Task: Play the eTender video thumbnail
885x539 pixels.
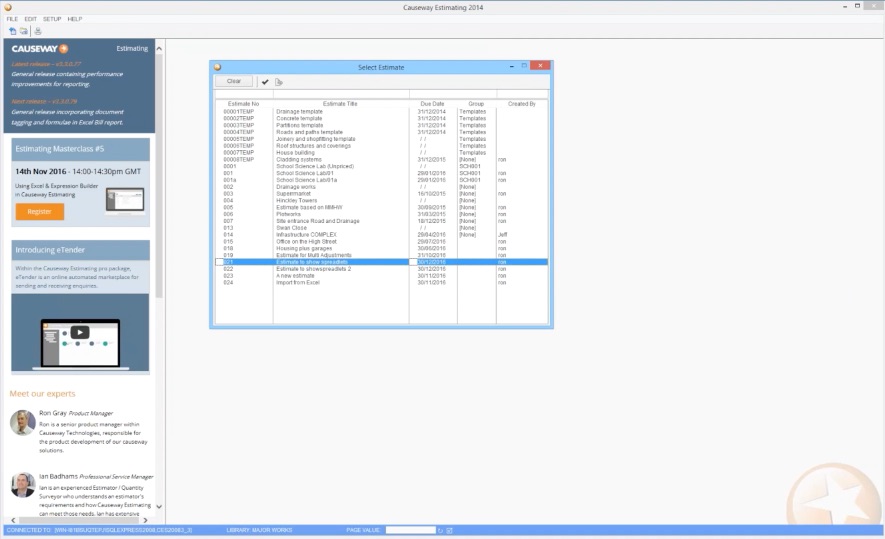Action: pyautogui.click(x=80, y=332)
